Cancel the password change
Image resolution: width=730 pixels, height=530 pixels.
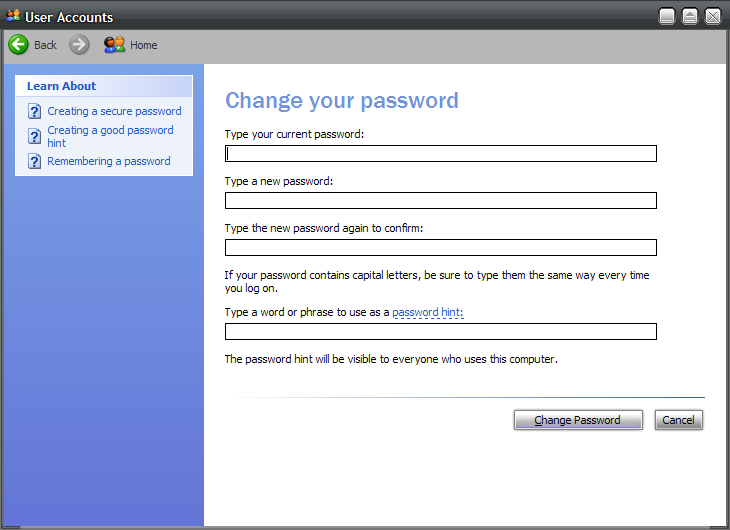click(679, 420)
